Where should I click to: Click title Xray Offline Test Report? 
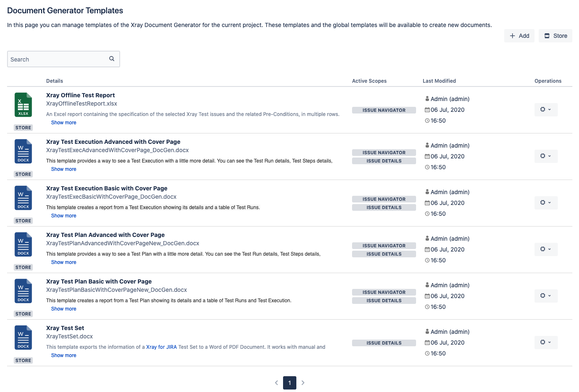pyautogui.click(x=80, y=95)
